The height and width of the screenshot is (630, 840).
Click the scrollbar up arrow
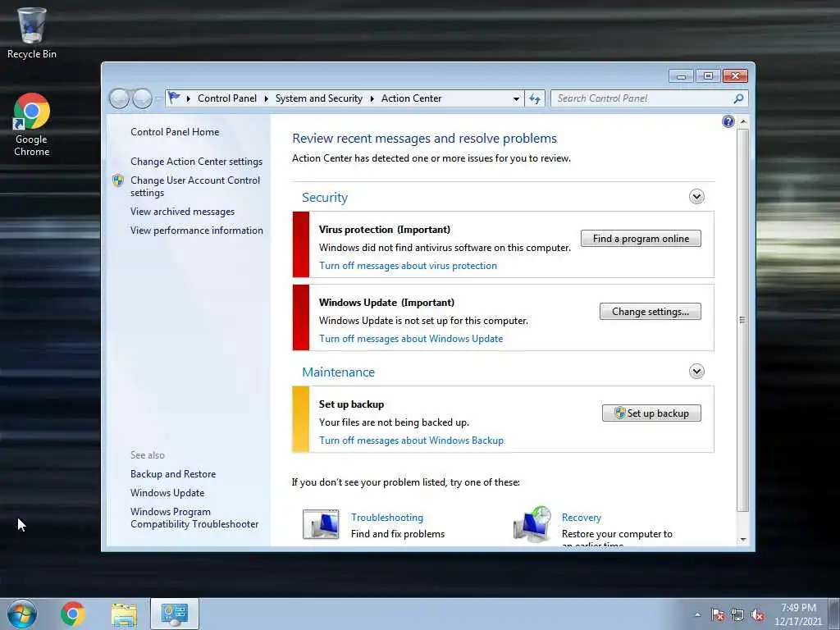click(x=743, y=121)
